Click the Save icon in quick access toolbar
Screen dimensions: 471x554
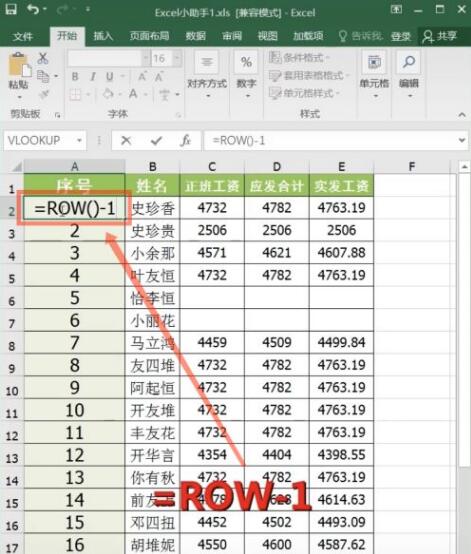[11, 9]
